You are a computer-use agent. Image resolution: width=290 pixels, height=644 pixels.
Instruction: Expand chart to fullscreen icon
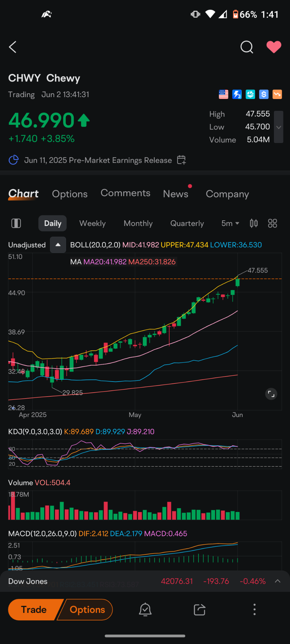click(x=271, y=394)
